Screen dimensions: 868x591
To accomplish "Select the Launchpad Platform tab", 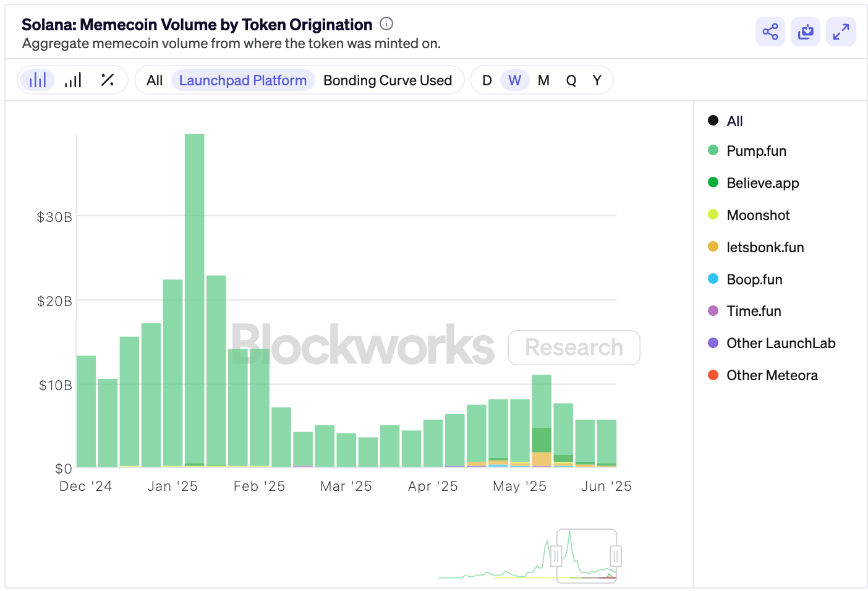I will pos(243,80).
